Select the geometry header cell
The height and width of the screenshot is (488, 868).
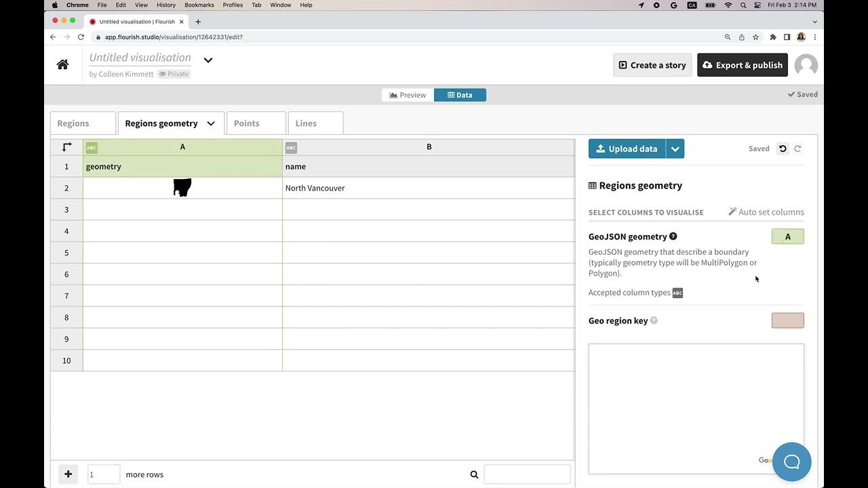[x=182, y=167]
